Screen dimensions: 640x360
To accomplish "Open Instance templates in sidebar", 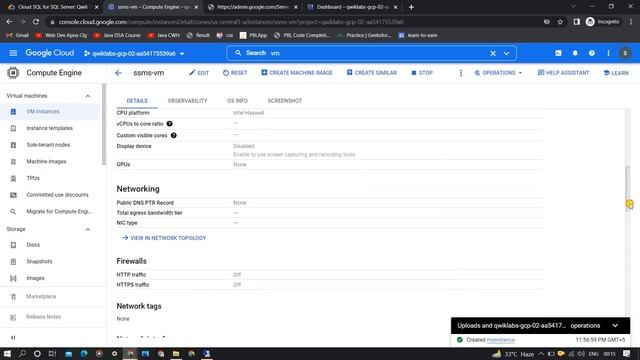I will point(50,128).
